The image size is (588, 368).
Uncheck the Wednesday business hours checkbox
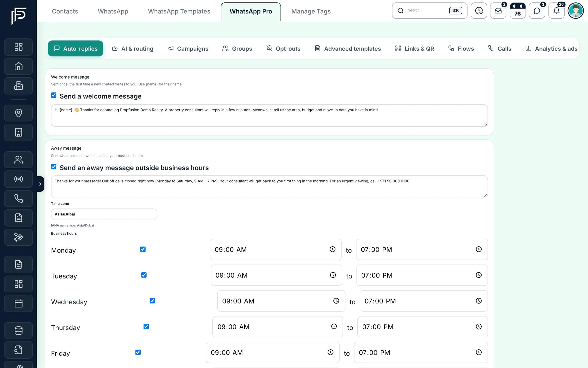pos(152,301)
